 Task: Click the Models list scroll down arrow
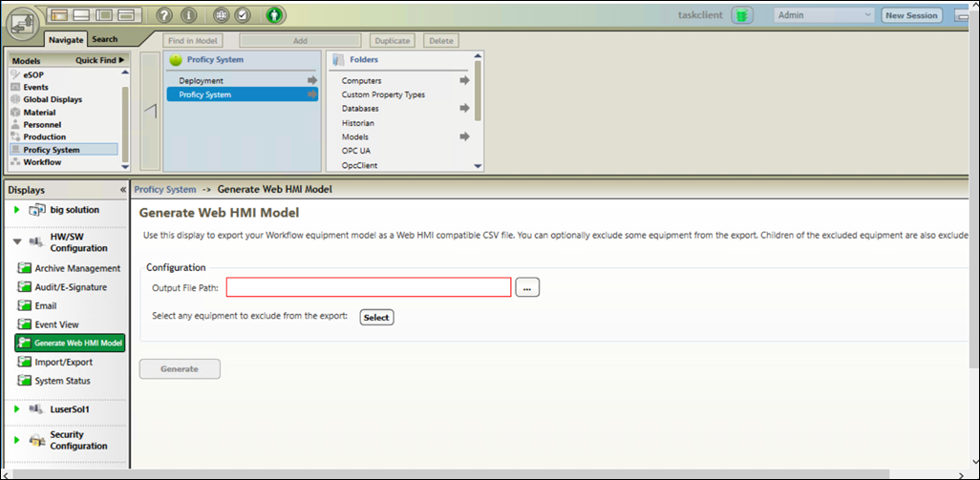click(125, 166)
